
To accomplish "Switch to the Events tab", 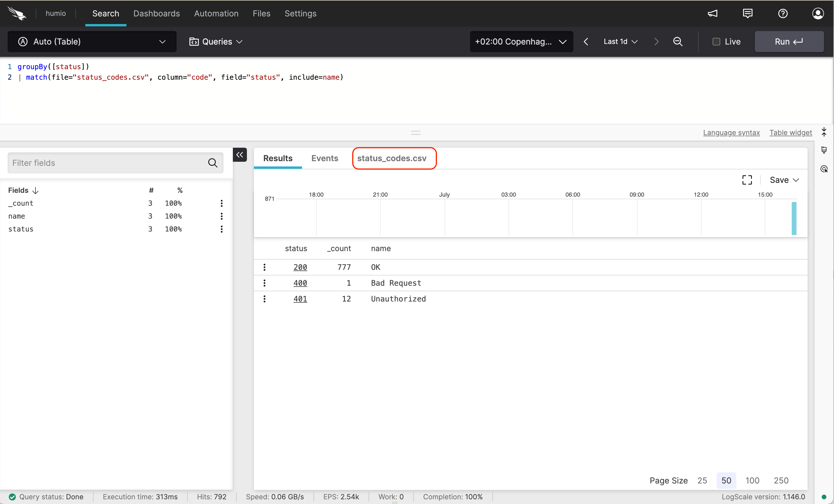I will (325, 158).
